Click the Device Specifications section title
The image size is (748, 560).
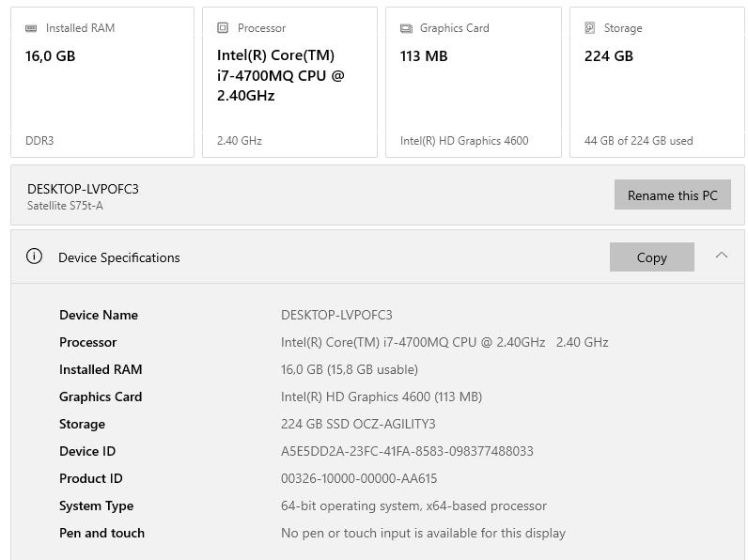(x=119, y=257)
